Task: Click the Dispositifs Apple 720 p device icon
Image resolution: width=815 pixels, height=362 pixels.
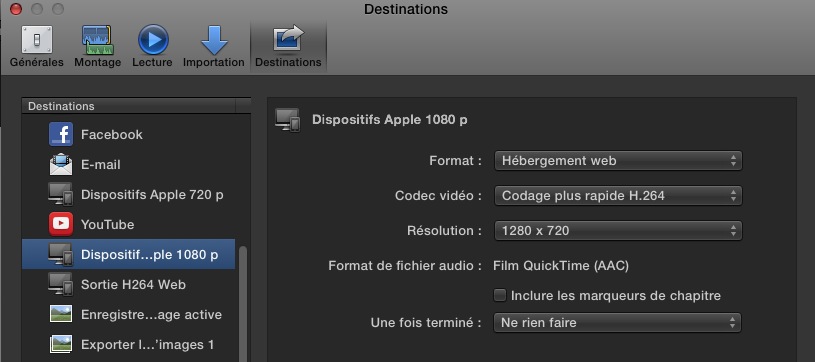Action: point(61,195)
